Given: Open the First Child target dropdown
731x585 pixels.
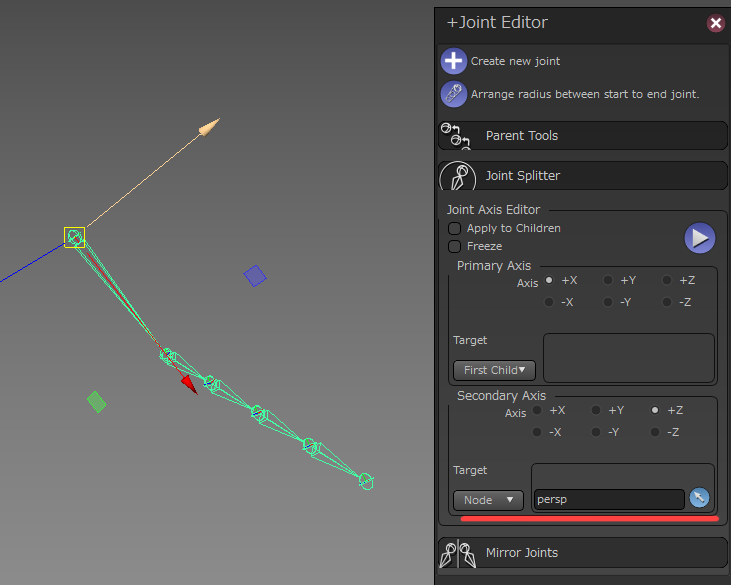Looking at the screenshot, I should [x=494, y=370].
